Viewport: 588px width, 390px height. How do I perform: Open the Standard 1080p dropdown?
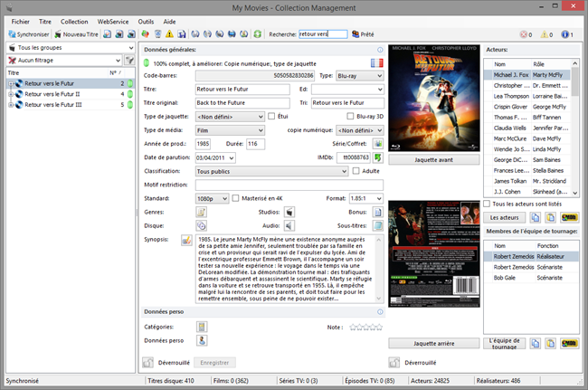point(212,198)
